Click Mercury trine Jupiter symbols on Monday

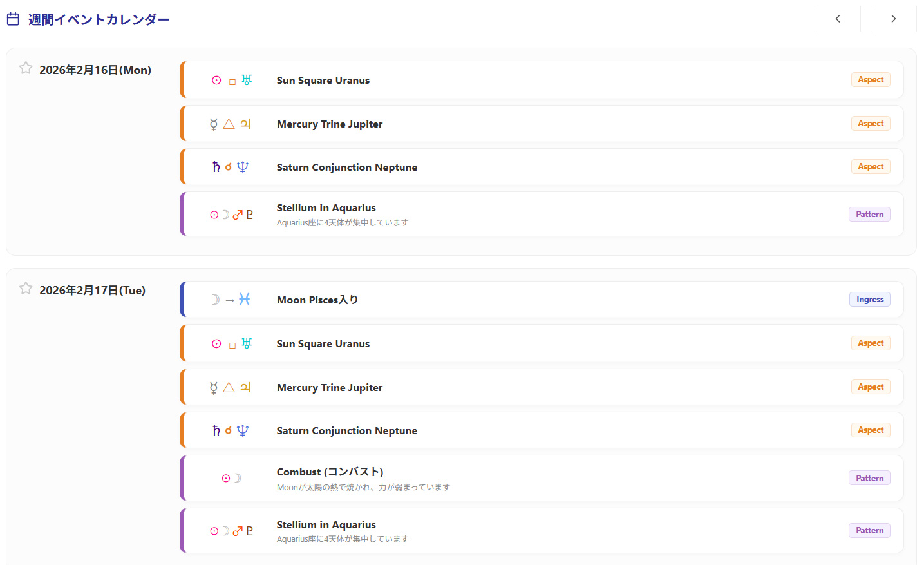tap(230, 124)
